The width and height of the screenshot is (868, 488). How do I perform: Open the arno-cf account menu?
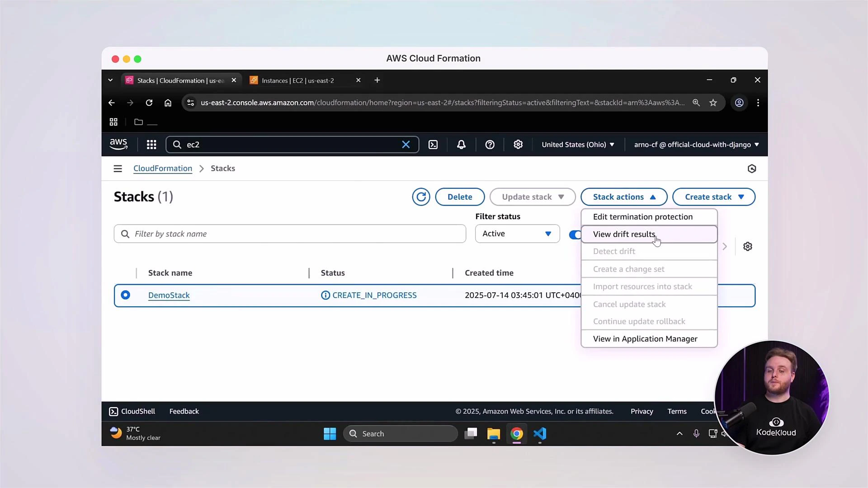click(696, 145)
